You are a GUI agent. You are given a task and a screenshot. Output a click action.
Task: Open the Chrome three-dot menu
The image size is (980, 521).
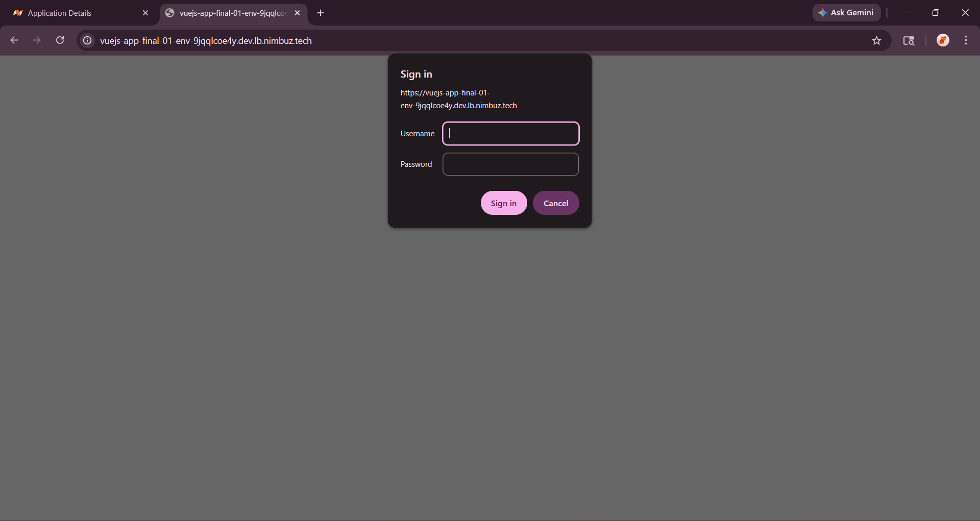click(966, 40)
